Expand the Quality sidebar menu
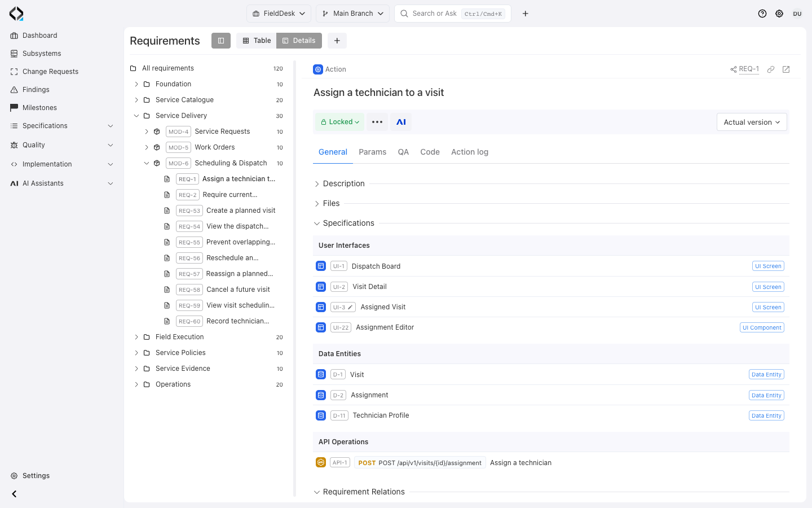This screenshot has width=812, height=508. coord(111,145)
